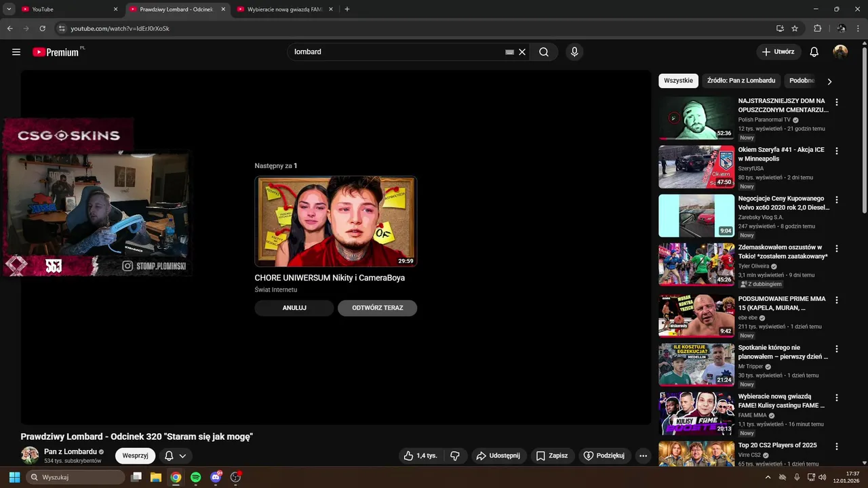Open the on-screen keyboard icon in search

(510, 52)
